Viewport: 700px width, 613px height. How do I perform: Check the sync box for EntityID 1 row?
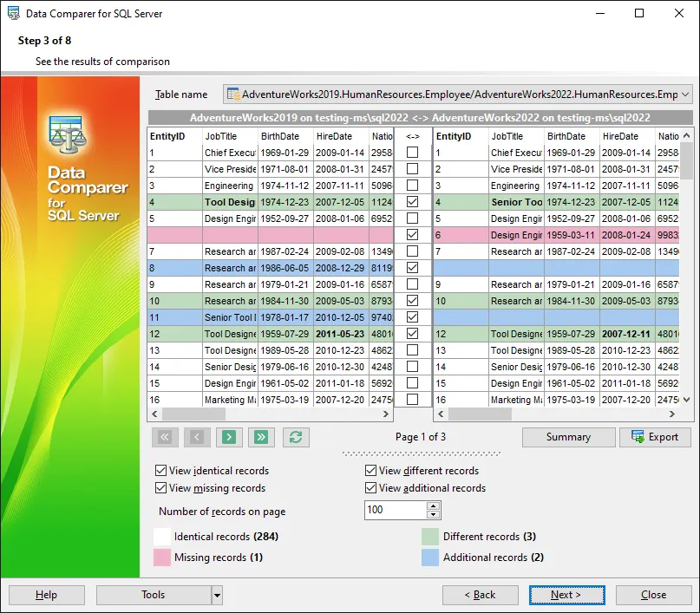click(x=412, y=153)
